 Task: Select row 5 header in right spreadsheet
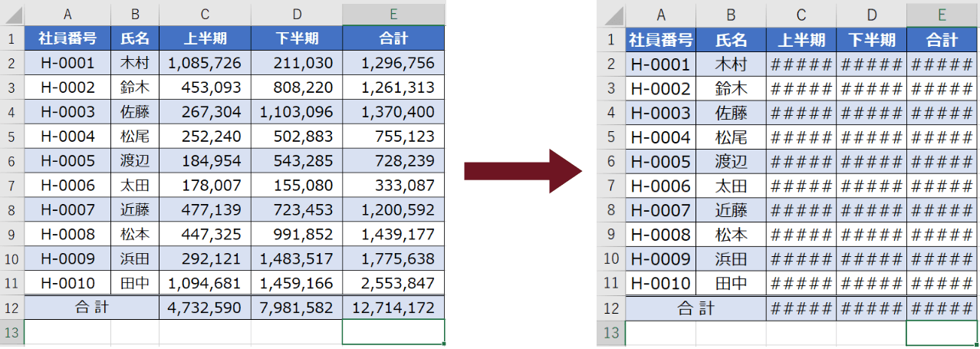(610, 137)
